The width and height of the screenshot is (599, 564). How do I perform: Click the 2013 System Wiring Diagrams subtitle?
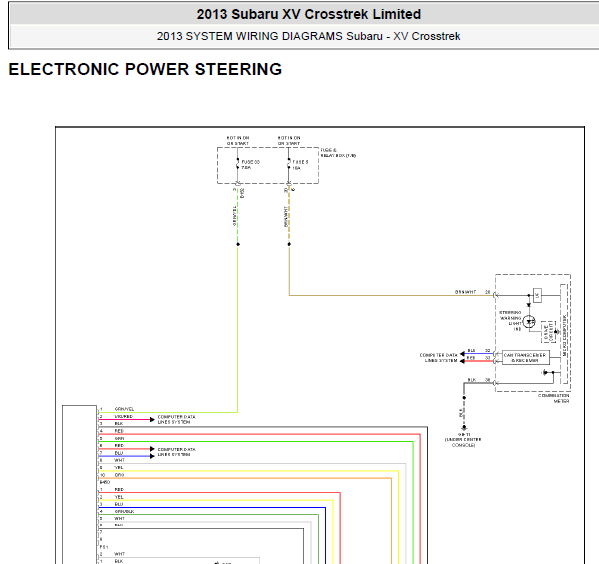(308, 36)
